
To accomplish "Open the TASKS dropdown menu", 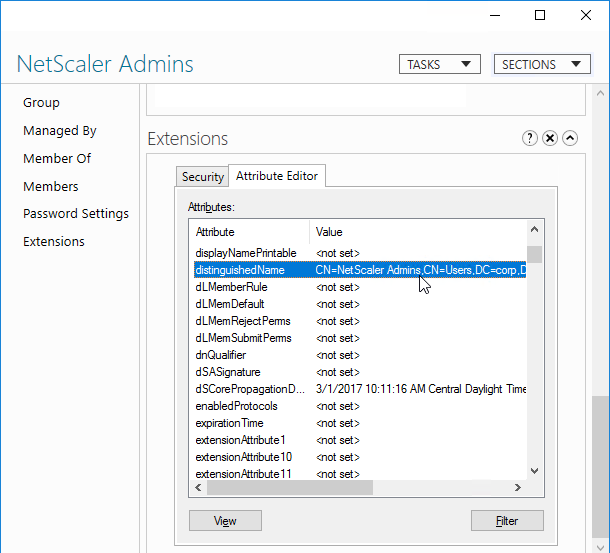I will tap(440, 64).
